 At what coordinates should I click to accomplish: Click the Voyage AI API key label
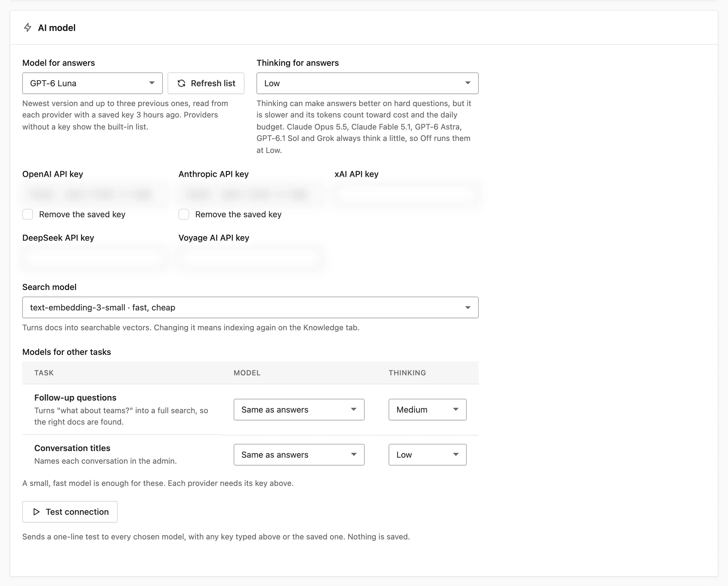pyautogui.click(x=214, y=238)
